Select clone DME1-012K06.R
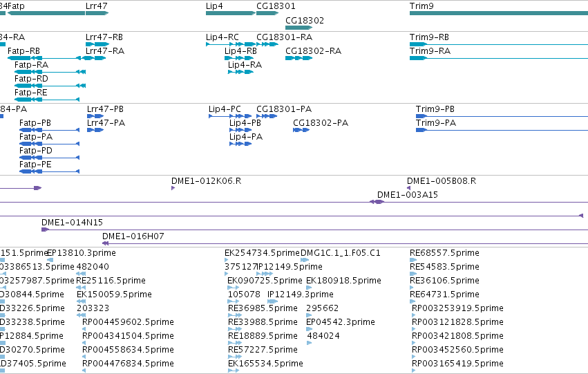Image resolution: width=588 pixels, height=374 pixels. (173, 188)
